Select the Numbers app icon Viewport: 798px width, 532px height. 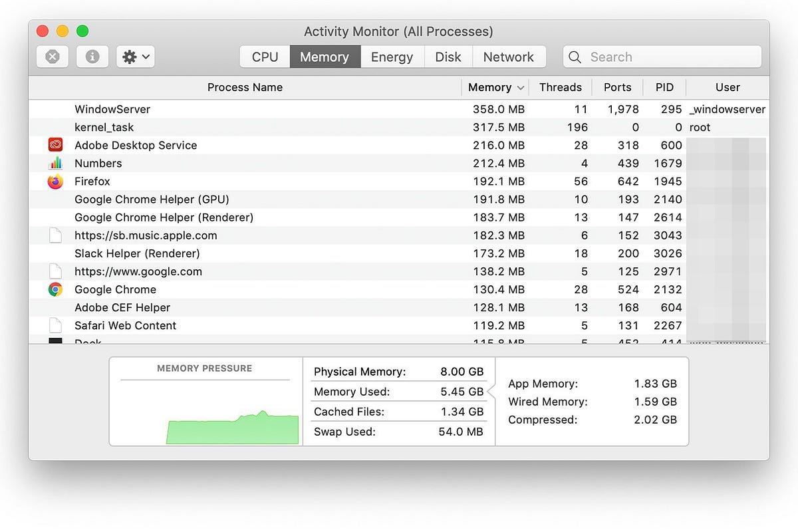(55, 163)
